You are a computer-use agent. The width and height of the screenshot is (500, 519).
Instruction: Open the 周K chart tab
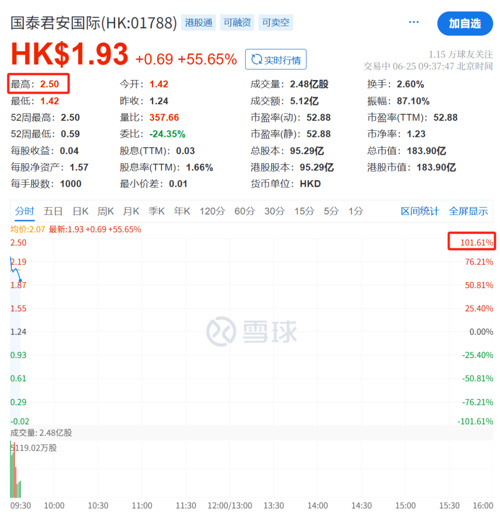coord(106,211)
